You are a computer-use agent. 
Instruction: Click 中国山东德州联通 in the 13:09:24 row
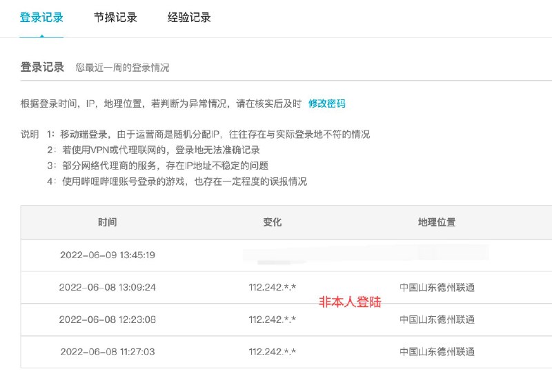click(437, 287)
